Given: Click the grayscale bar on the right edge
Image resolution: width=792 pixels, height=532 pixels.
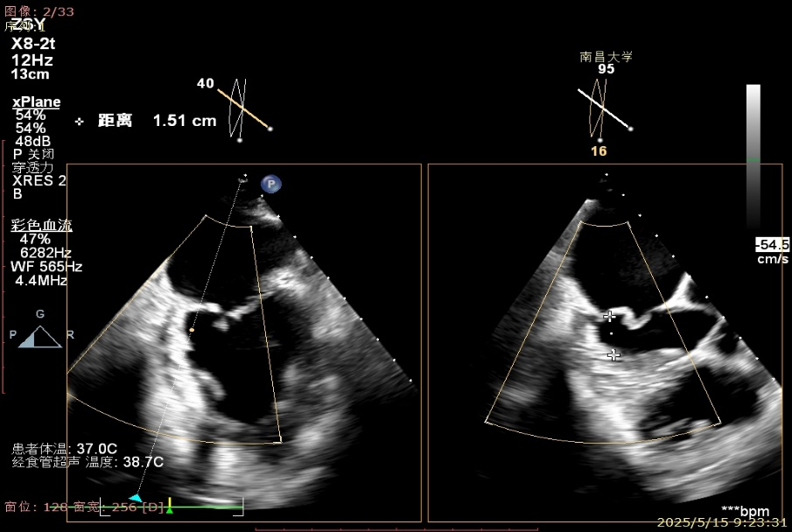Looking at the screenshot, I should [753, 157].
